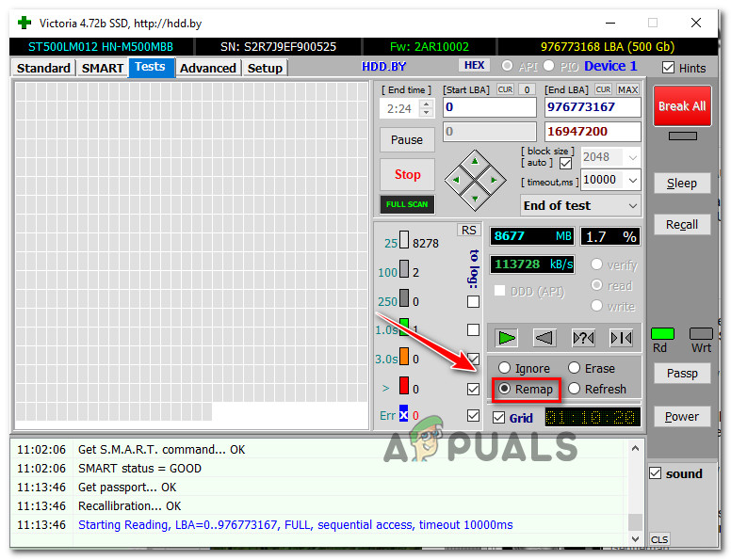Image resolution: width=731 pixels, height=560 pixels.
Task: Click the blue Err X marker icon
Action: [403, 414]
